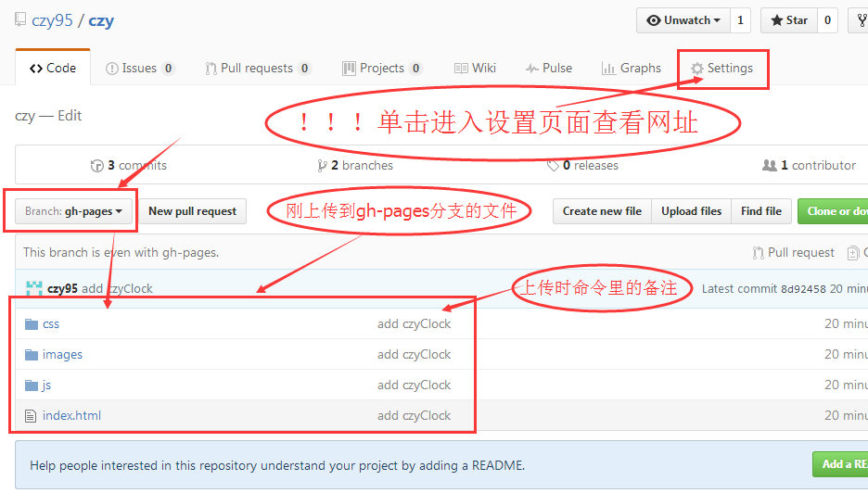Click the Upload files button

click(692, 211)
